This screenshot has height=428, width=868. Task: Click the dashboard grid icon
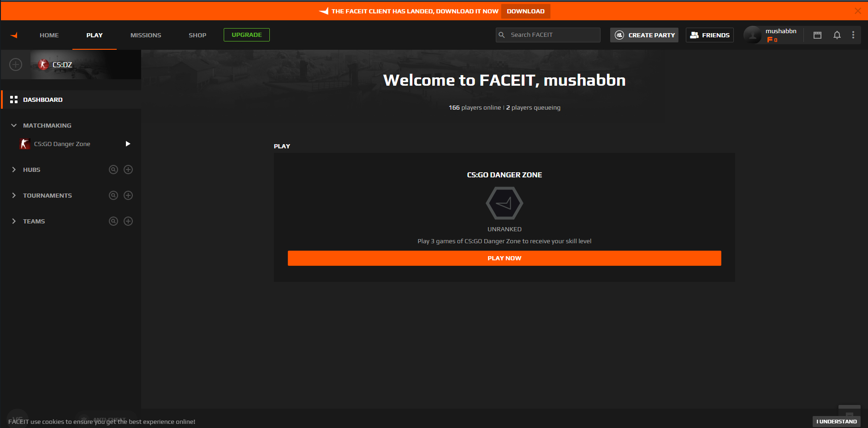coord(14,100)
